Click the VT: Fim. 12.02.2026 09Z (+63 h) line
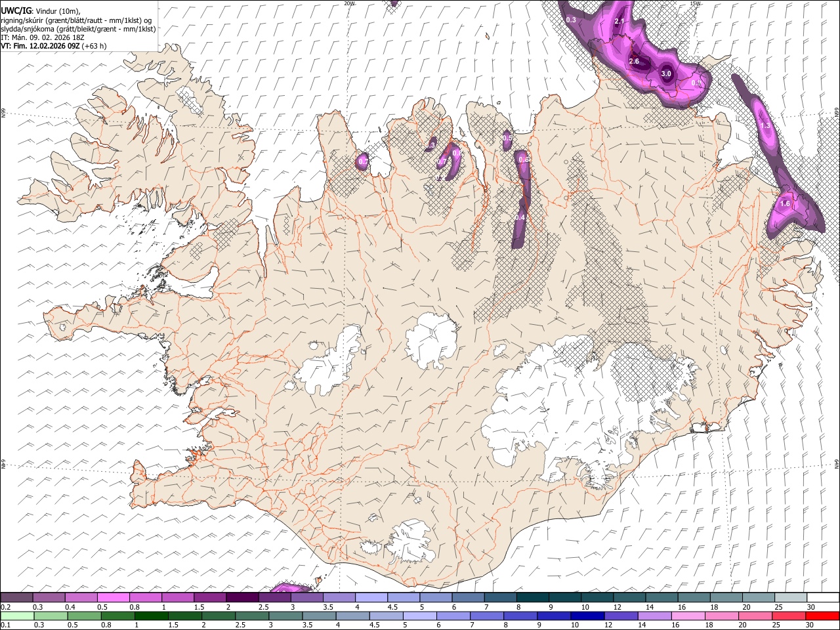The width and height of the screenshot is (840, 630). point(54,46)
